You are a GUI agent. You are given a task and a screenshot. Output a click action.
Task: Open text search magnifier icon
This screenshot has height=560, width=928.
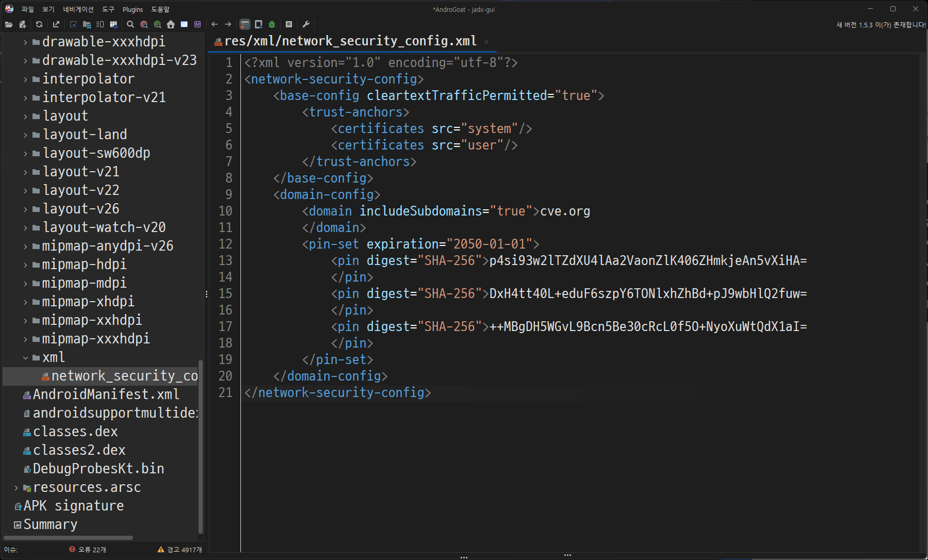click(x=131, y=24)
